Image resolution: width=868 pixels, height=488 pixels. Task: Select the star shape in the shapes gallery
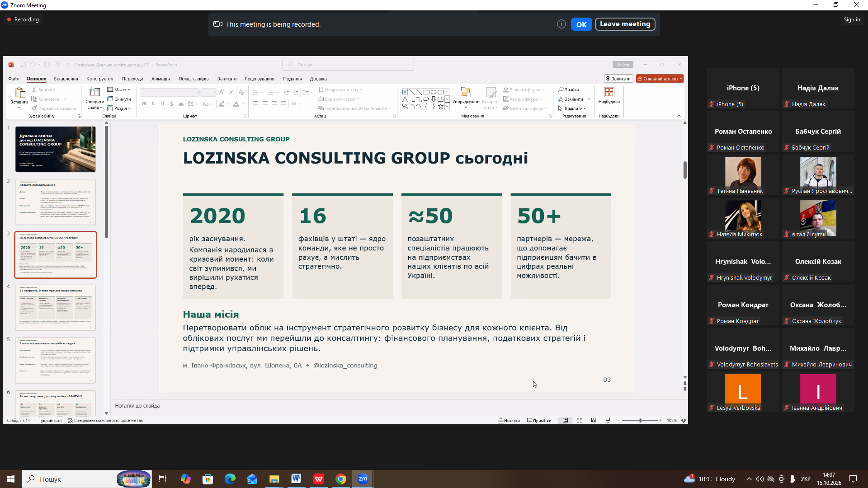(440, 107)
